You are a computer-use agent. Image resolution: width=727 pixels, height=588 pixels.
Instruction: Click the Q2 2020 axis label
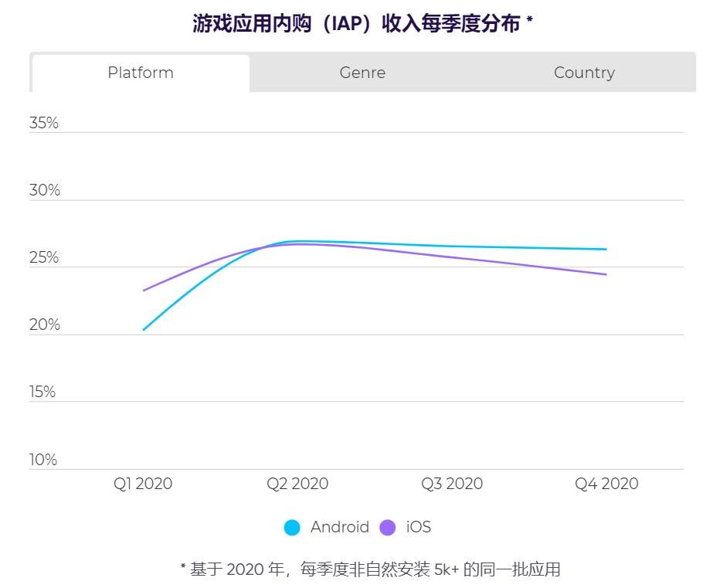(x=297, y=484)
